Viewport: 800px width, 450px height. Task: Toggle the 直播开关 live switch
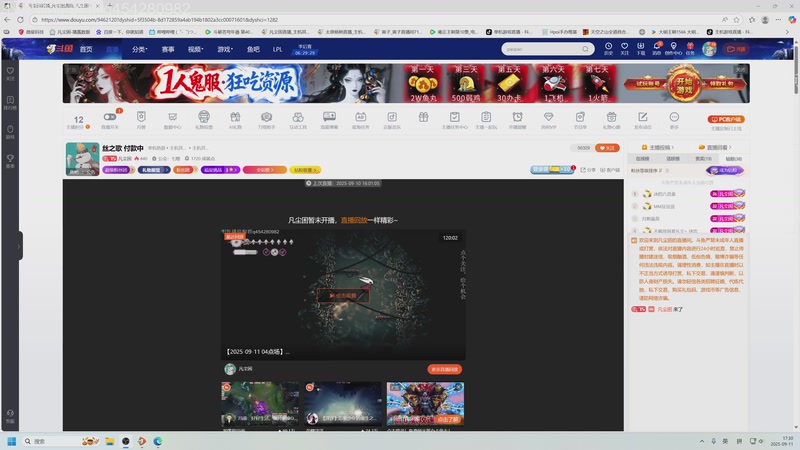[x=110, y=117]
